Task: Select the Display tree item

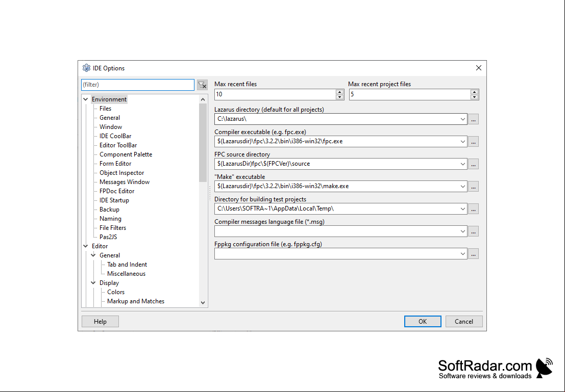Action: [x=109, y=283]
